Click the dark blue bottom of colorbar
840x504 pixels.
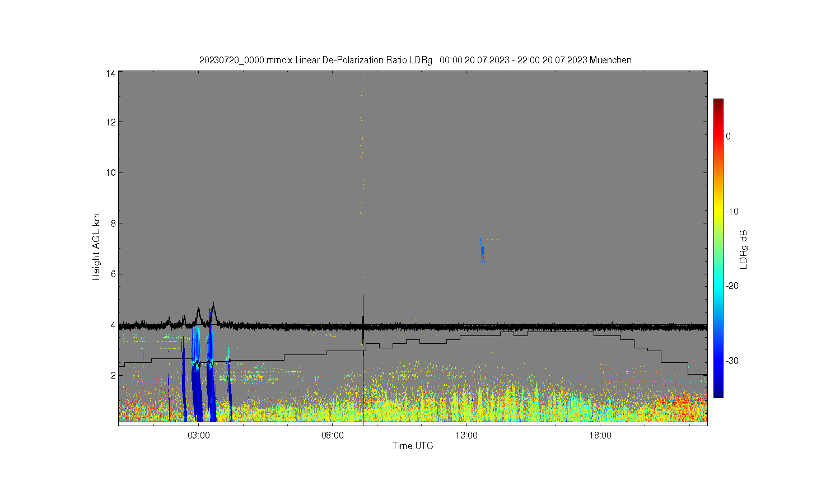pyautogui.click(x=718, y=394)
